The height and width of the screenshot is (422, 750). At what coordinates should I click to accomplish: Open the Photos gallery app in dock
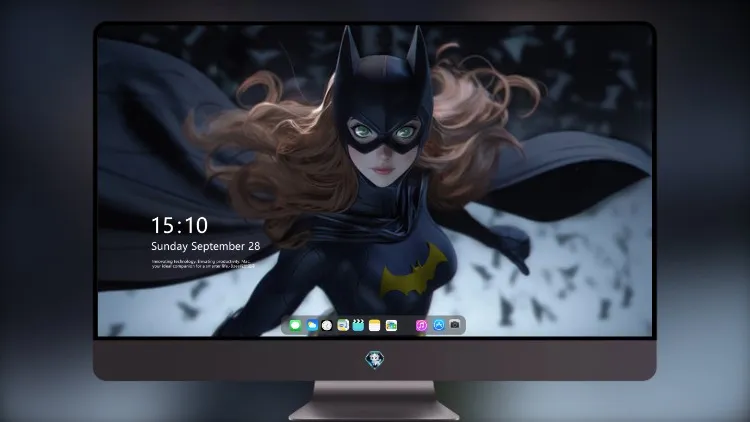[x=391, y=325]
